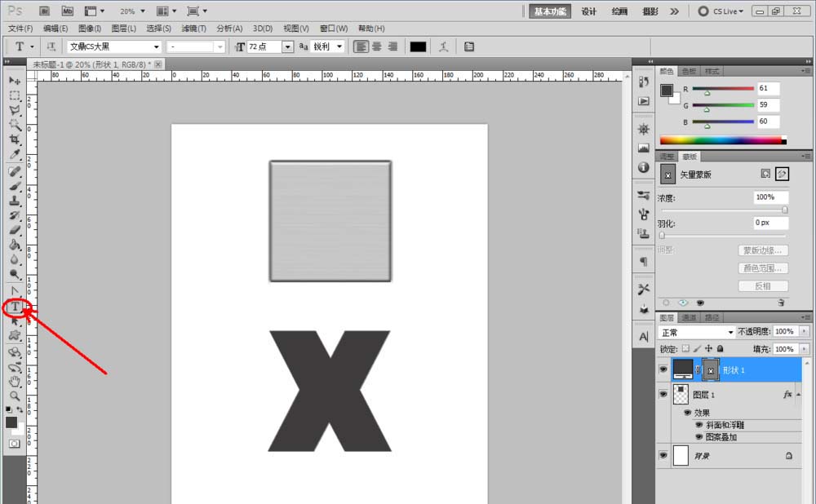The image size is (816, 504).
Task: Select the Horizontal Type tool
Action: coord(15,307)
